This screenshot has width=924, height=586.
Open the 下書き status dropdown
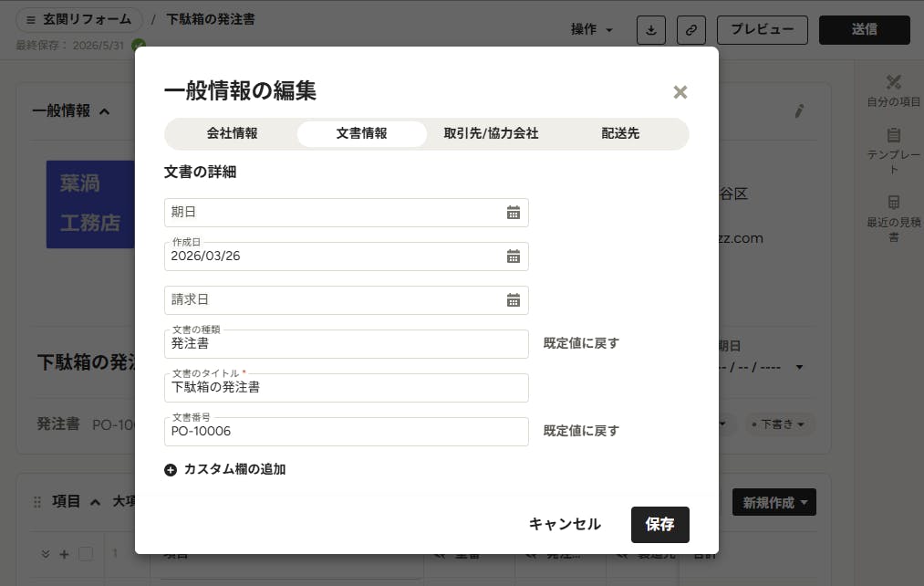778,424
